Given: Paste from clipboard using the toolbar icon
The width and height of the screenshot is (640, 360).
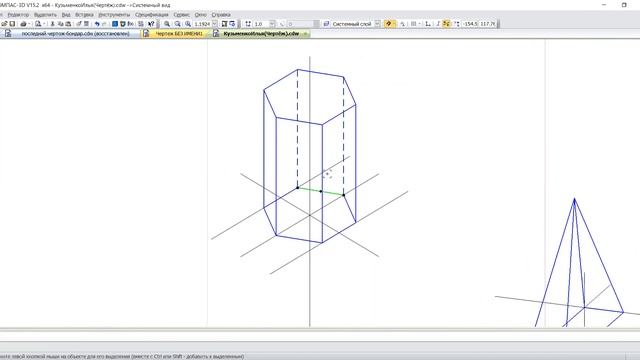Looking at the screenshot, I should click(x=69, y=24).
